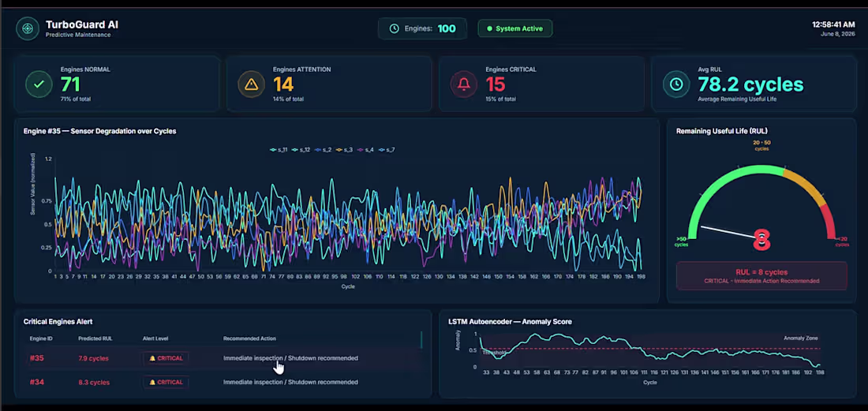This screenshot has height=411, width=868.
Task: Click the RUL = 8 cycles critical banner
Action: click(x=761, y=276)
